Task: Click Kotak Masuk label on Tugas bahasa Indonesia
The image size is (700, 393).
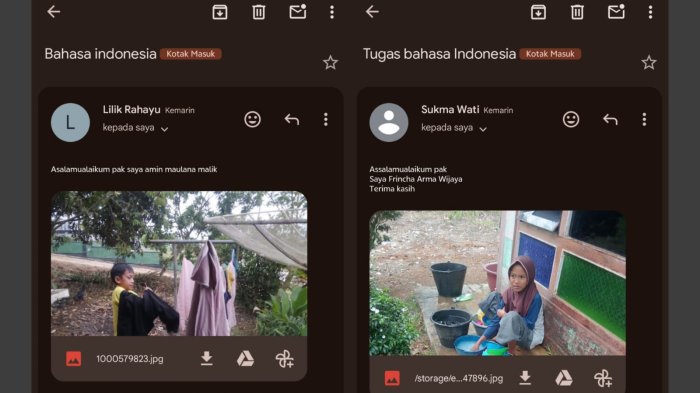Action: click(550, 54)
